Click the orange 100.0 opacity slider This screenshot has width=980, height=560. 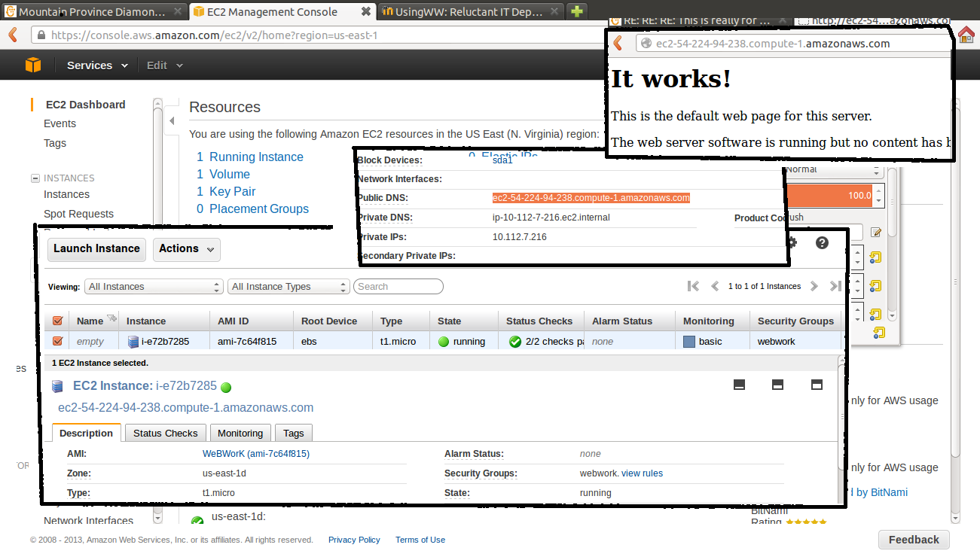829,196
